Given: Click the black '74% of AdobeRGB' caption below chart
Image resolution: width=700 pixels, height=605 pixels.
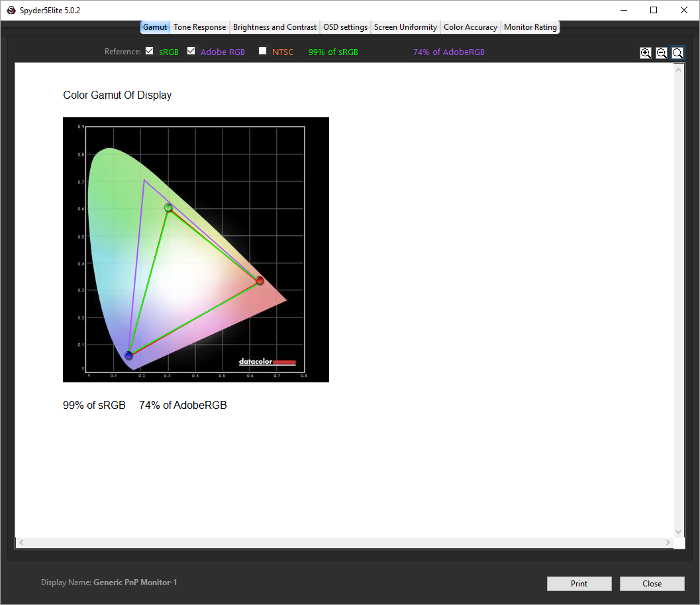Looking at the screenshot, I should coord(183,405).
